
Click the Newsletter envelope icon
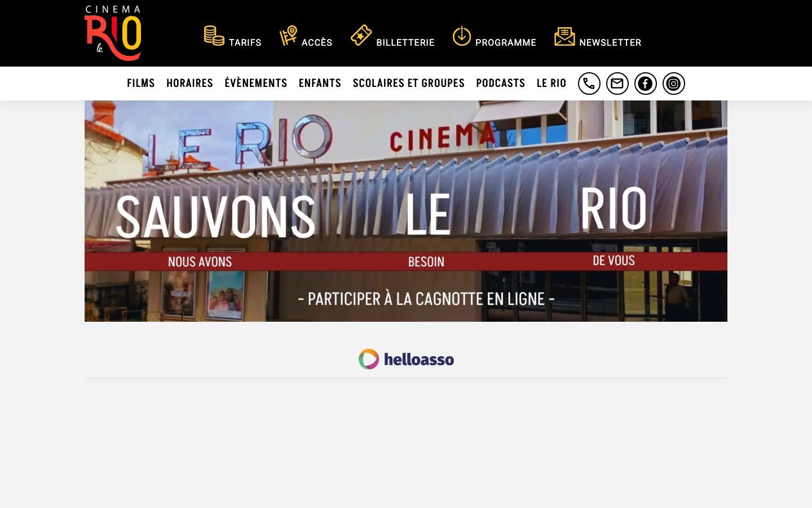click(564, 36)
